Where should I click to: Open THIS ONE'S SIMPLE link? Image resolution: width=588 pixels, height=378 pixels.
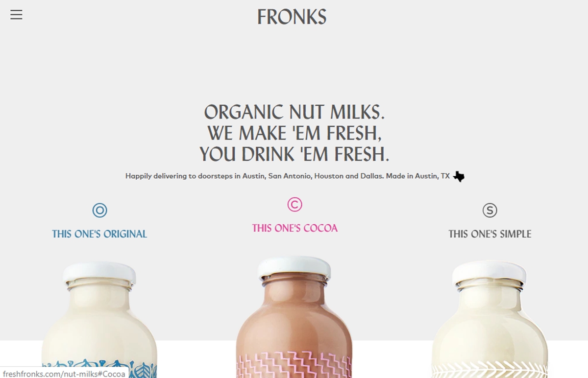(x=490, y=234)
